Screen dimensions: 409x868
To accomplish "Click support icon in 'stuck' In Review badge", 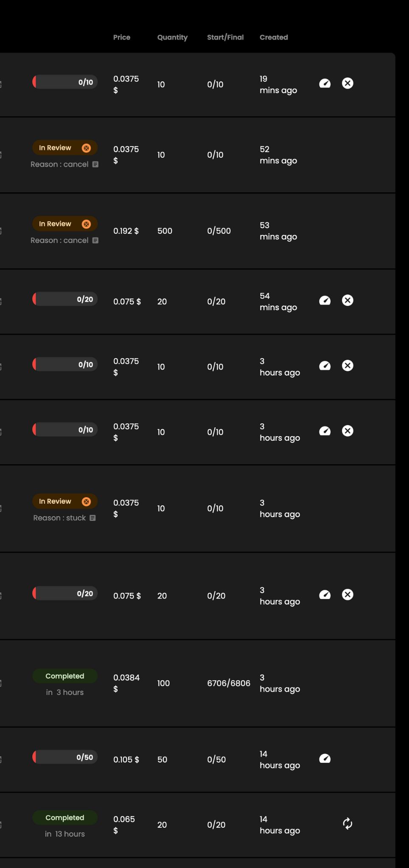I will (86, 501).
